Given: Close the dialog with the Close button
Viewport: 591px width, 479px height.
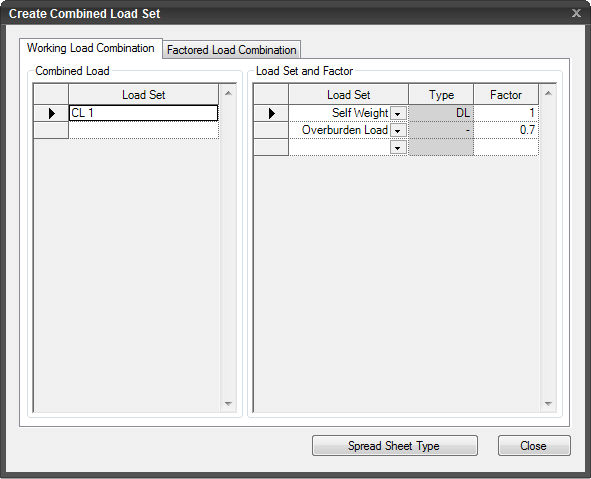Looking at the screenshot, I should (534, 446).
